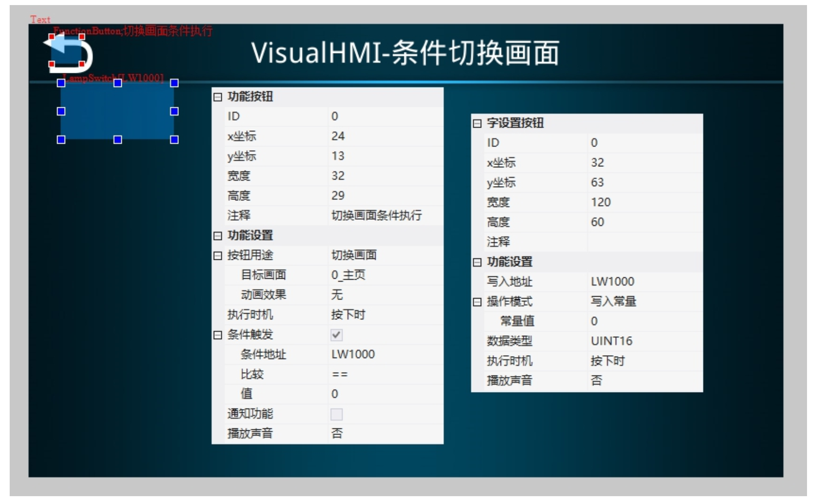The height and width of the screenshot is (504, 813).
Task: Click the top-left blue resize handle
Action: coord(61,83)
